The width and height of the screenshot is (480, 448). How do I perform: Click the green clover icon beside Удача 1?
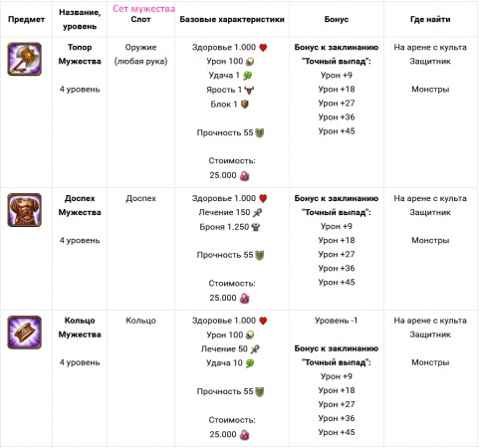click(x=248, y=76)
